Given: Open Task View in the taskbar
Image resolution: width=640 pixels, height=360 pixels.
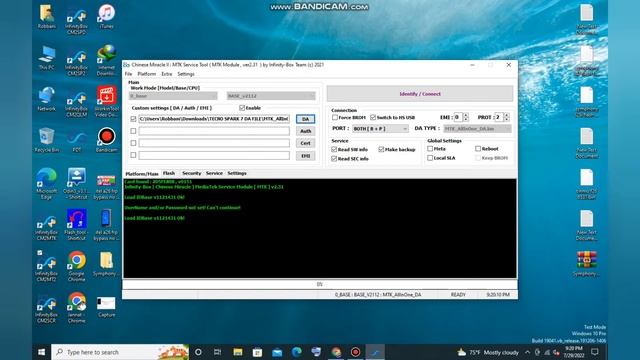Looking at the screenshot, I should [x=218, y=352].
